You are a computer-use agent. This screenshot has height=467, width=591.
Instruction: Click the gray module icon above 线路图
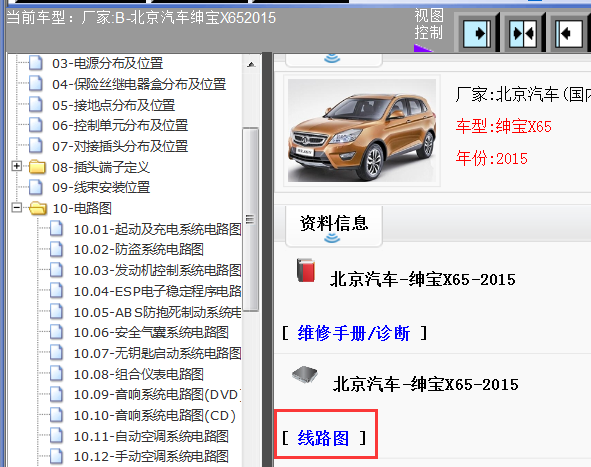pos(305,374)
